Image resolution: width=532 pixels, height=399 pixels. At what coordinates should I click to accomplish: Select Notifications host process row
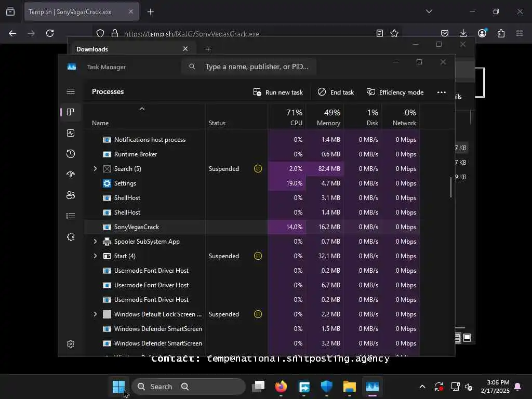(x=252, y=139)
